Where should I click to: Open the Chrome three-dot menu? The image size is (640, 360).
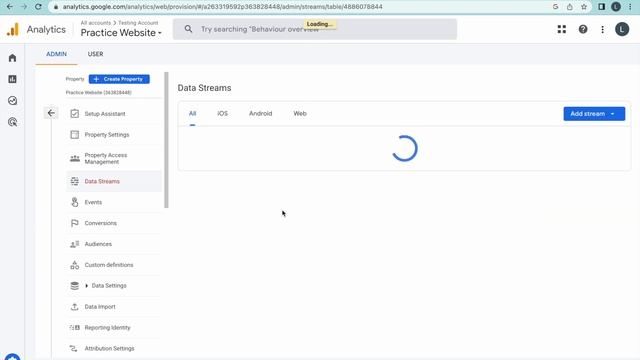tap(631, 7)
